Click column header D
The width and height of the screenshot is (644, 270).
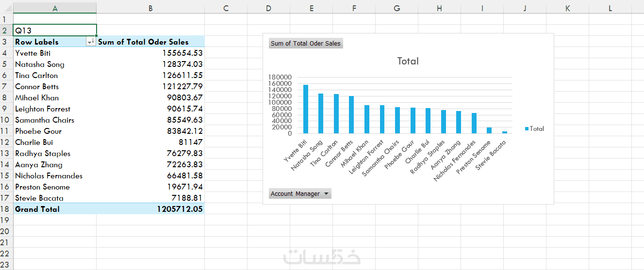(268, 8)
